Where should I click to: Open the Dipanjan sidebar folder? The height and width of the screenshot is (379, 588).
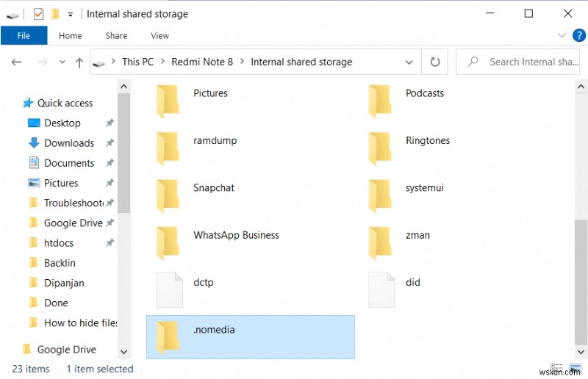pyautogui.click(x=64, y=283)
